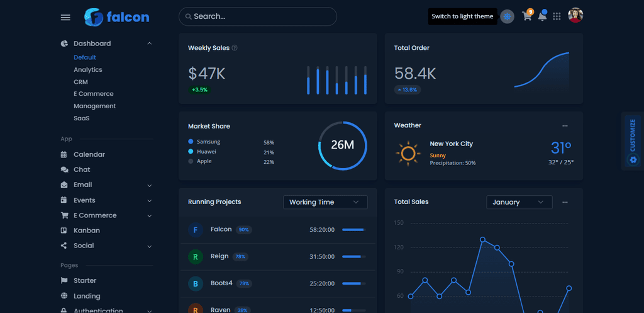Open the Kanban app link
Image resolution: width=644 pixels, height=313 pixels.
tap(87, 230)
